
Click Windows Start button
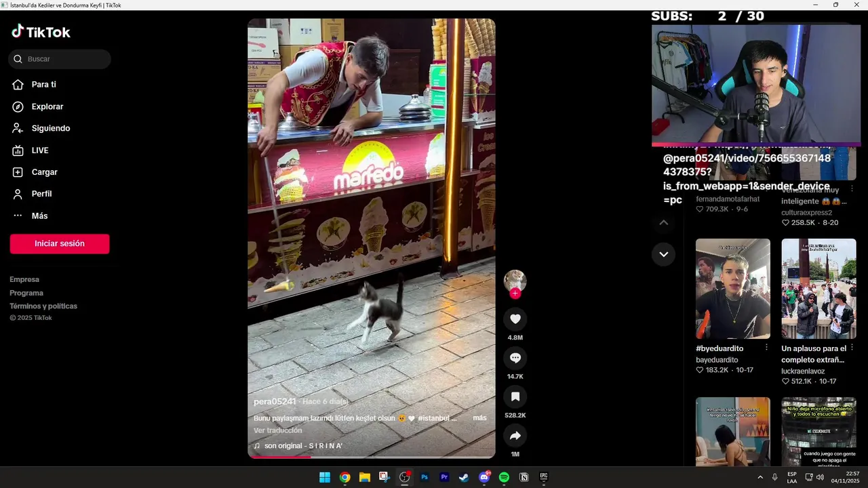[x=325, y=477]
